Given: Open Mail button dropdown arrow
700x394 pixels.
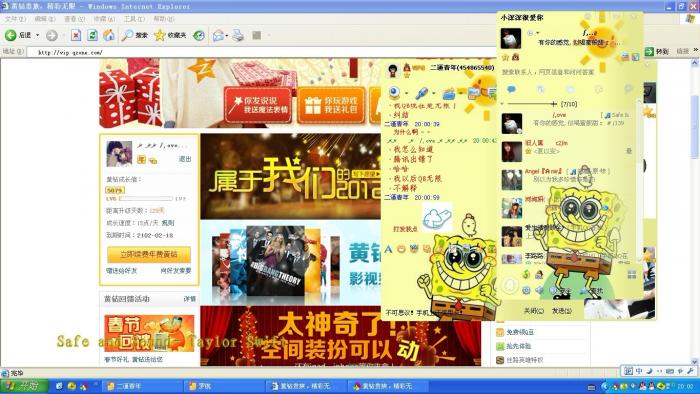Looking at the screenshot, I should pyautogui.click(x=227, y=35).
